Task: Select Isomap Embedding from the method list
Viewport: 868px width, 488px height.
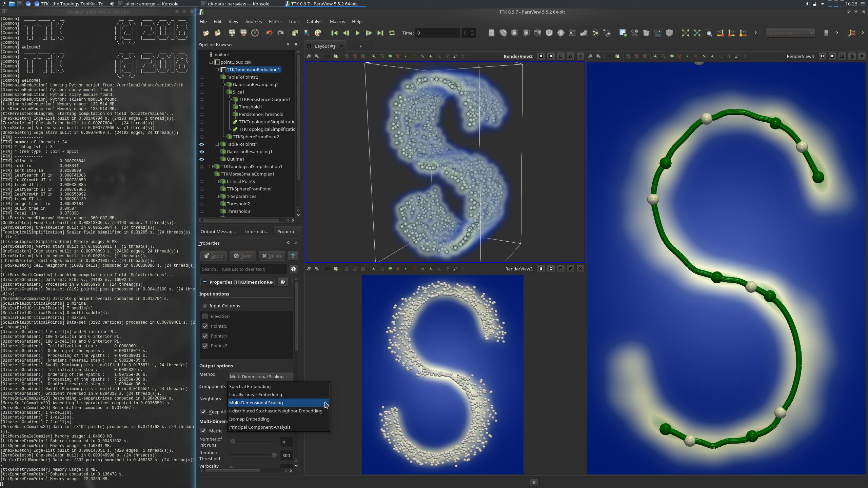Action: (249, 419)
